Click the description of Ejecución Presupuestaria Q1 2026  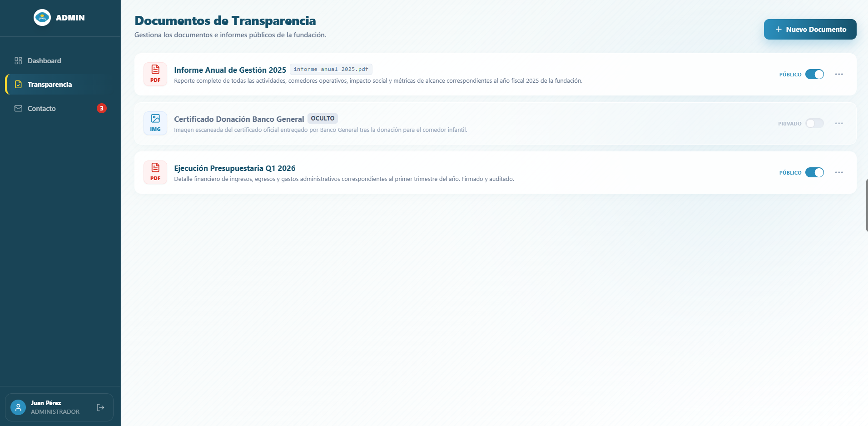coord(344,179)
